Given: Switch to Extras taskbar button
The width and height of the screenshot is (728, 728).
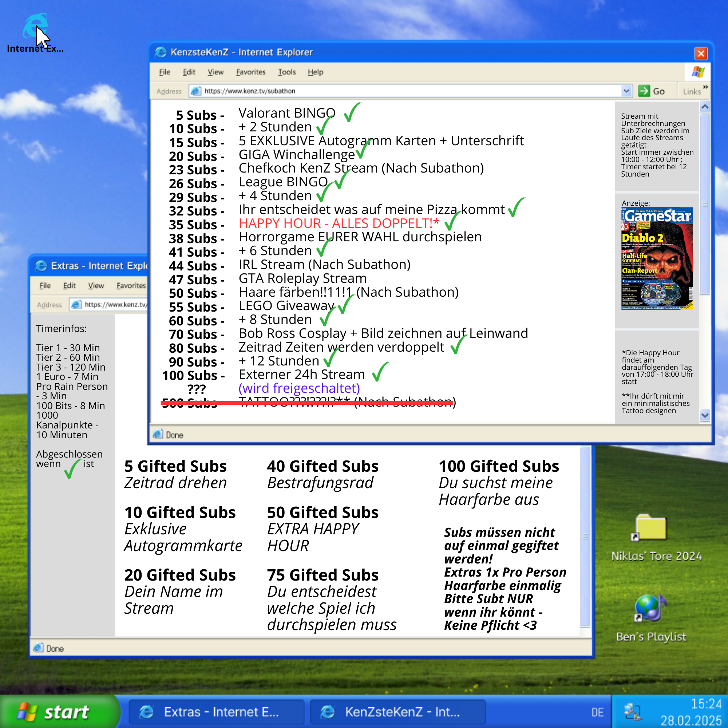Looking at the screenshot, I should pos(216,712).
